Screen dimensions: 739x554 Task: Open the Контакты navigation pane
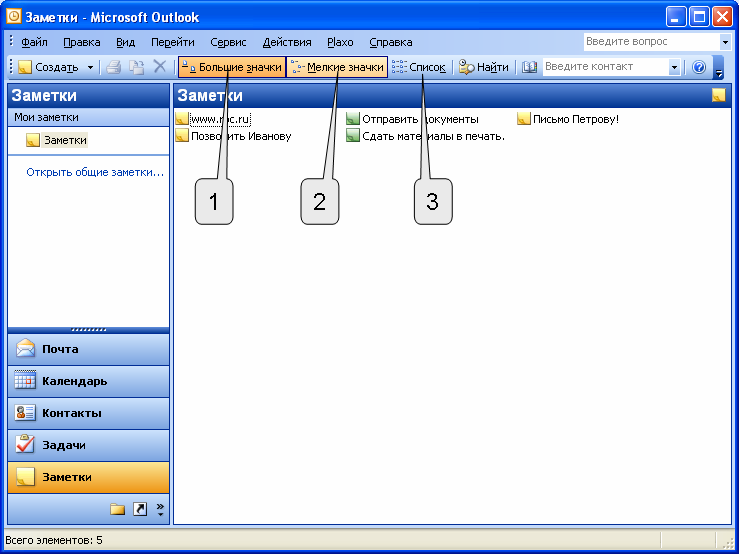pyautogui.click(x=89, y=413)
